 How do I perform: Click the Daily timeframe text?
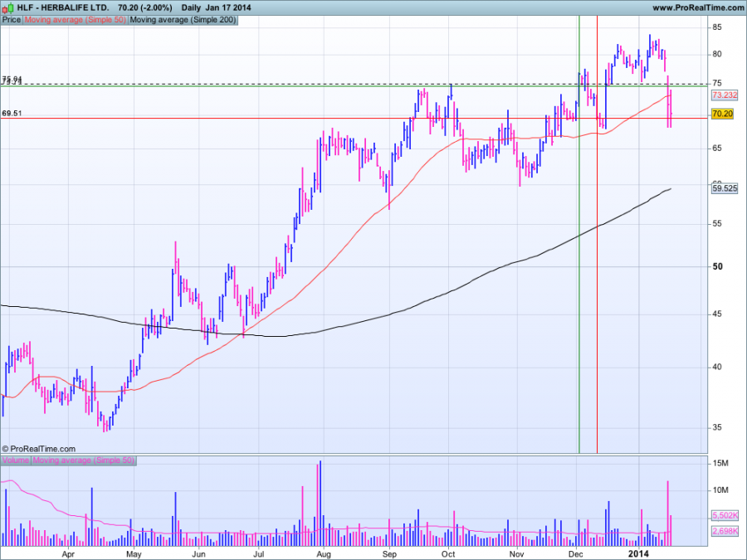point(192,7)
